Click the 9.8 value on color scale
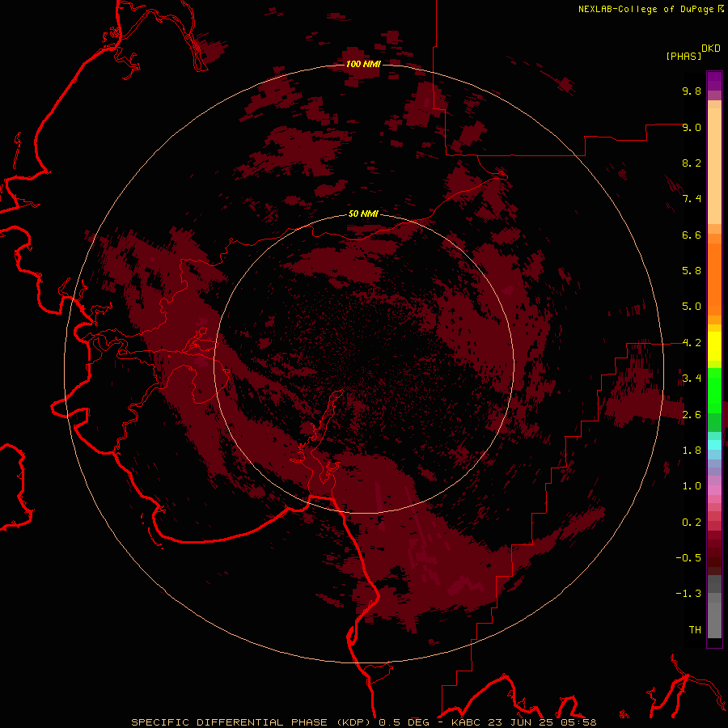 [x=692, y=91]
